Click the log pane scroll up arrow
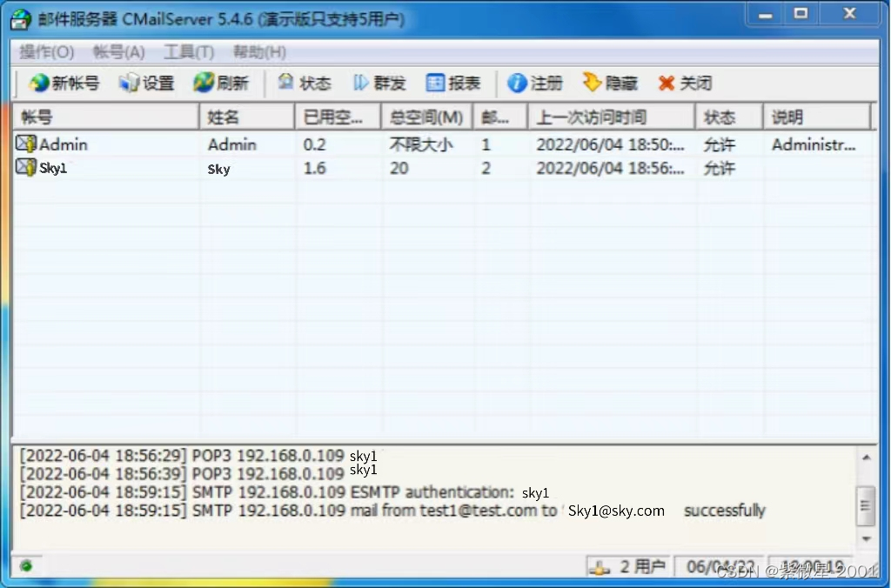891x588 pixels. 866,458
